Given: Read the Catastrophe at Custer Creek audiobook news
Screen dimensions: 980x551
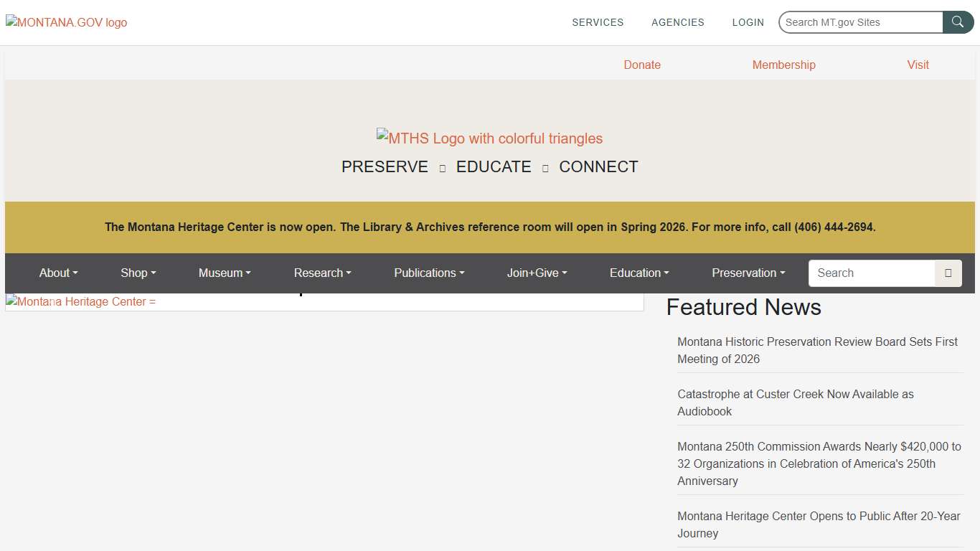Looking at the screenshot, I should (x=795, y=402).
